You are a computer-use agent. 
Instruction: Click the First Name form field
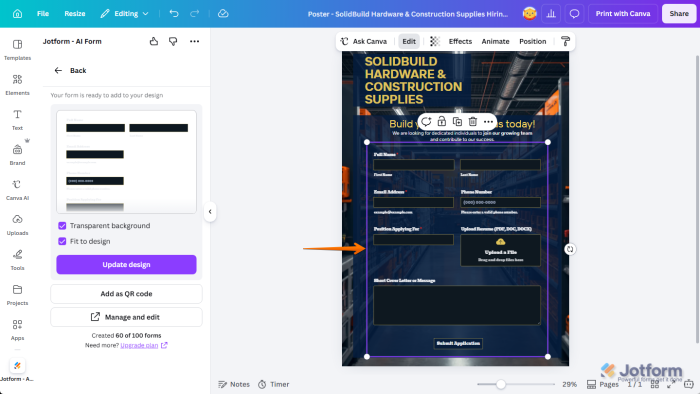click(413, 165)
